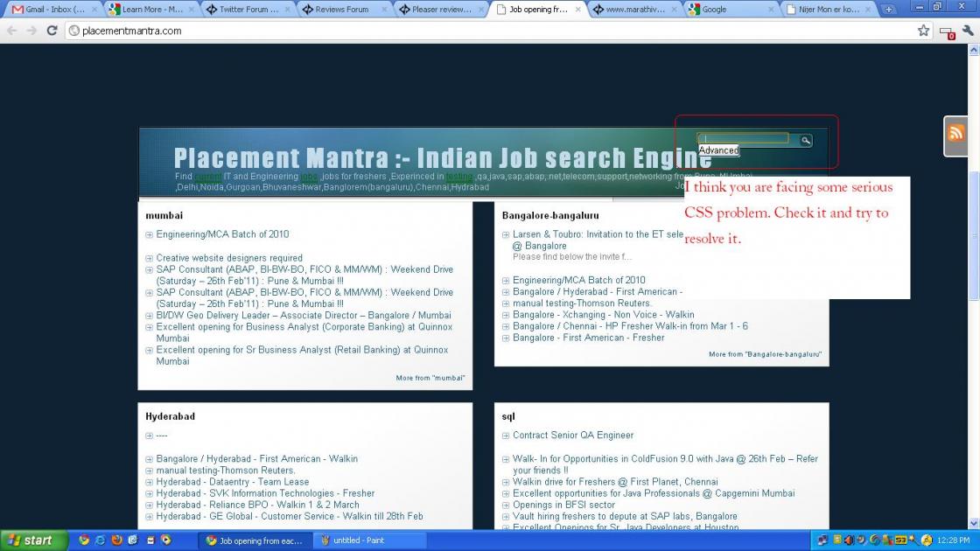Switch to the Pleaser review tab
980x551 pixels.
pyautogui.click(x=441, y=10)
